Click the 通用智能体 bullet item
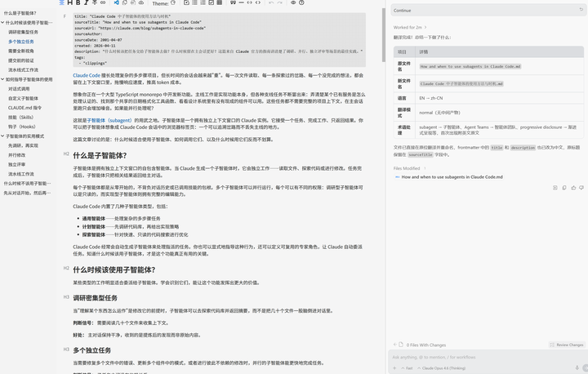Screen dimensions: 588x374 (121, 218)
